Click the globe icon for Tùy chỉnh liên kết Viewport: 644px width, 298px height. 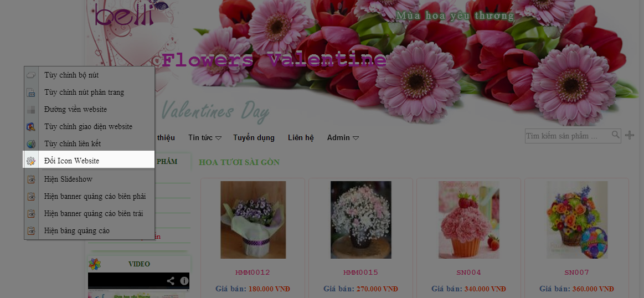(x=31, y=144)
